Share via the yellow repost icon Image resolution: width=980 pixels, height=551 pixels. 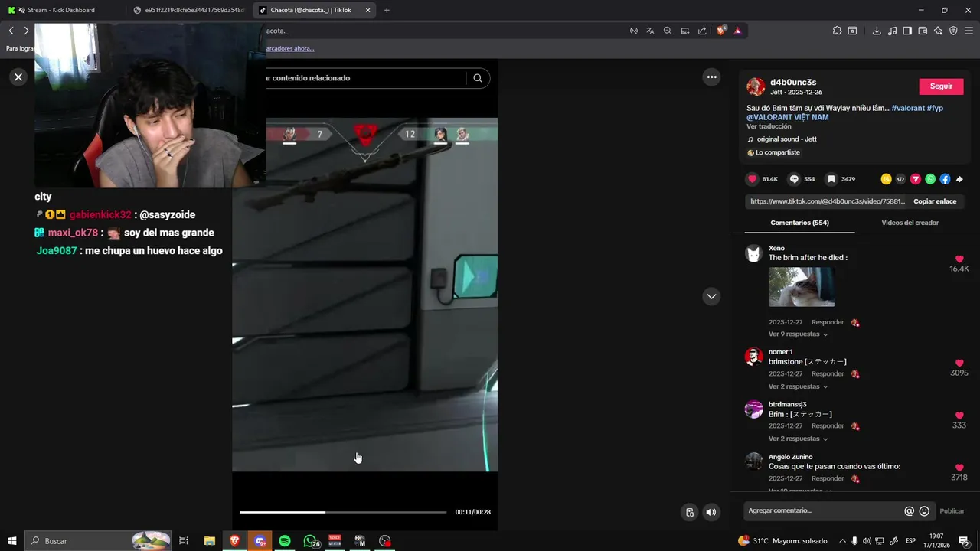[x=886, y=179]
